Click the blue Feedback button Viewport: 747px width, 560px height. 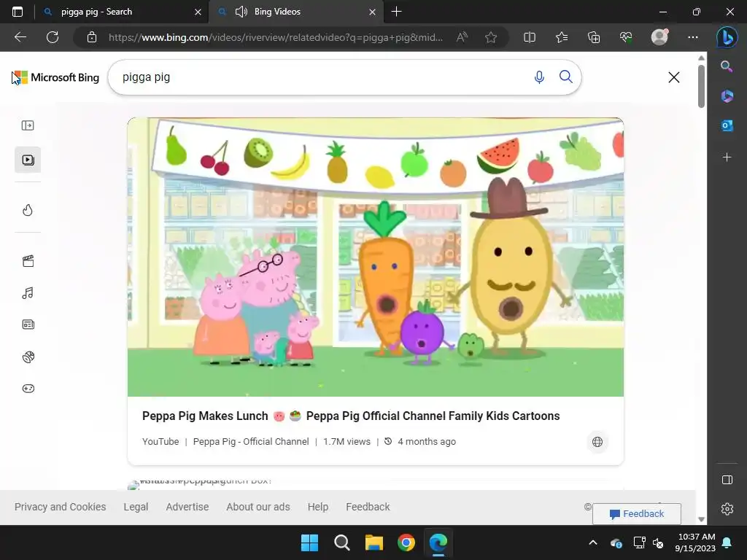[636, 514]
